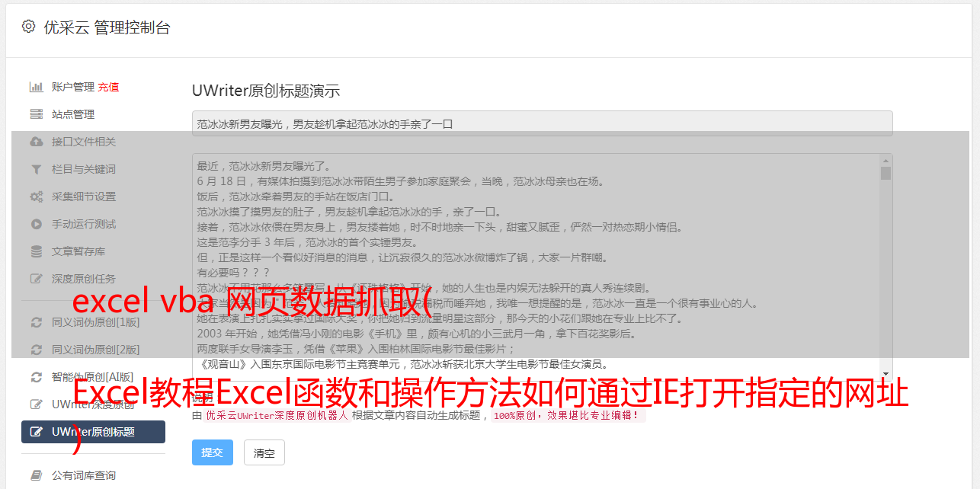Click 手动运行测试 play icon

tap(36, 224)
